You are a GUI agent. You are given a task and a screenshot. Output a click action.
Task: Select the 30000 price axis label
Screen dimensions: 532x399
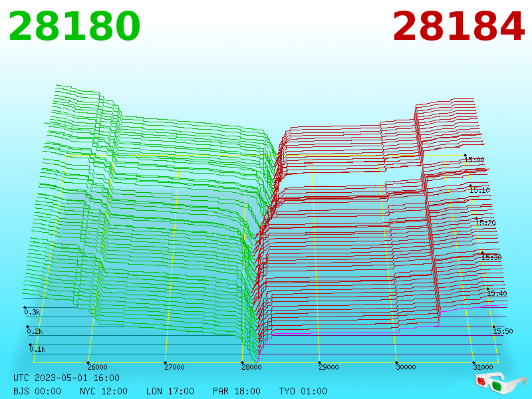tap(406, 367)
